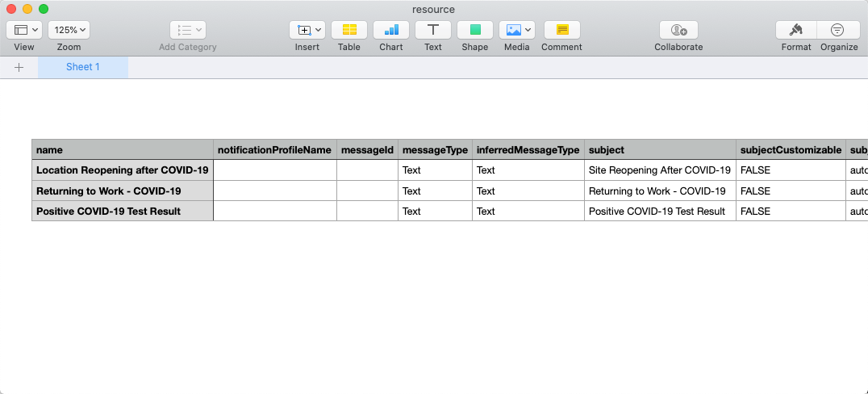Click the Shape tool icon
The image size is (868, 394).
click(x=475, y=30)
